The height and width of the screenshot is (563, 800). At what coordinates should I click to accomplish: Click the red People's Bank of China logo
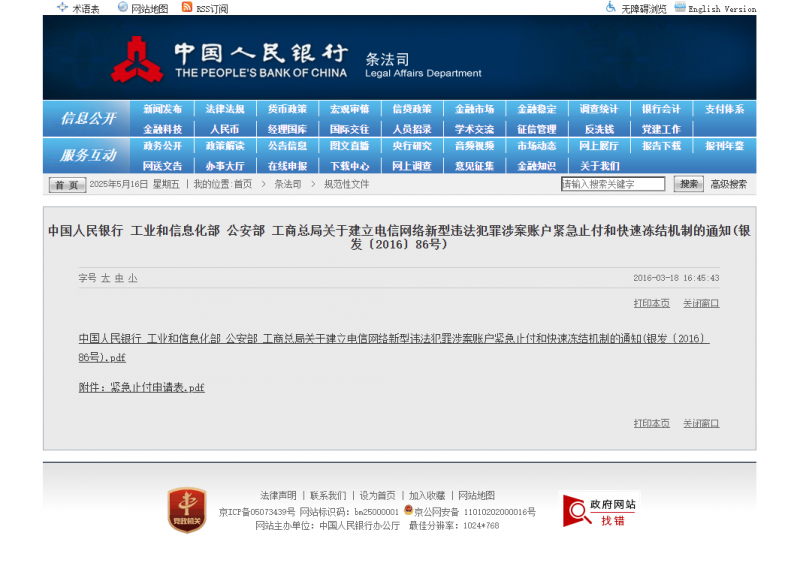pos(137,59)
